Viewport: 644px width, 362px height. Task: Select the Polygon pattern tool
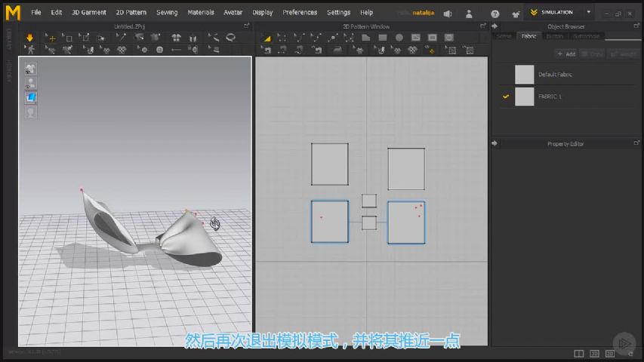click(366, 38)
